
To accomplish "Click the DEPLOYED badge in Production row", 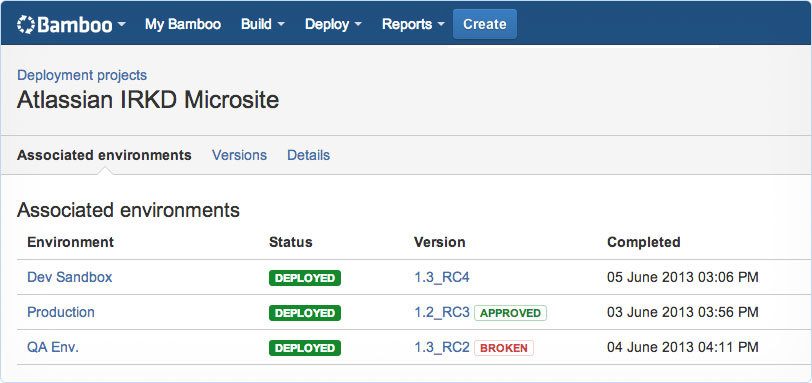I will [x=305, y=313].
